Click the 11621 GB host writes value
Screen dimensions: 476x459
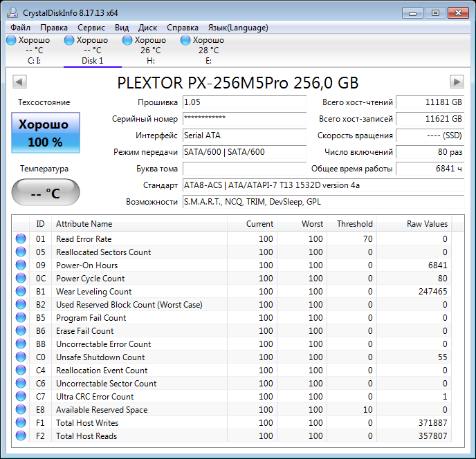[430, 119]
